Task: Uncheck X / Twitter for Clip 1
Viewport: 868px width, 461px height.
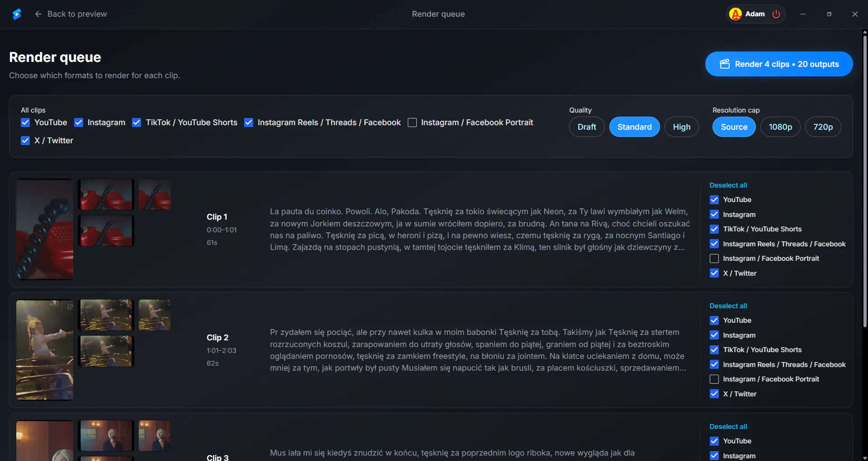Action: point(714,273)
